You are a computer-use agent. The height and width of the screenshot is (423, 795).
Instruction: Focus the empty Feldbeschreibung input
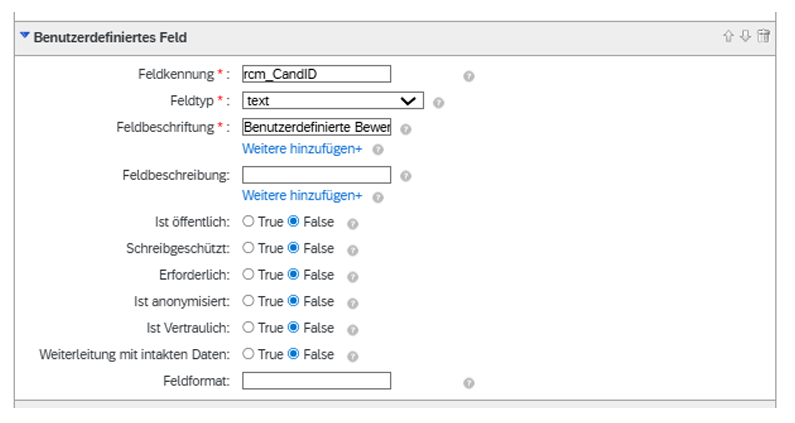[316, 175]
